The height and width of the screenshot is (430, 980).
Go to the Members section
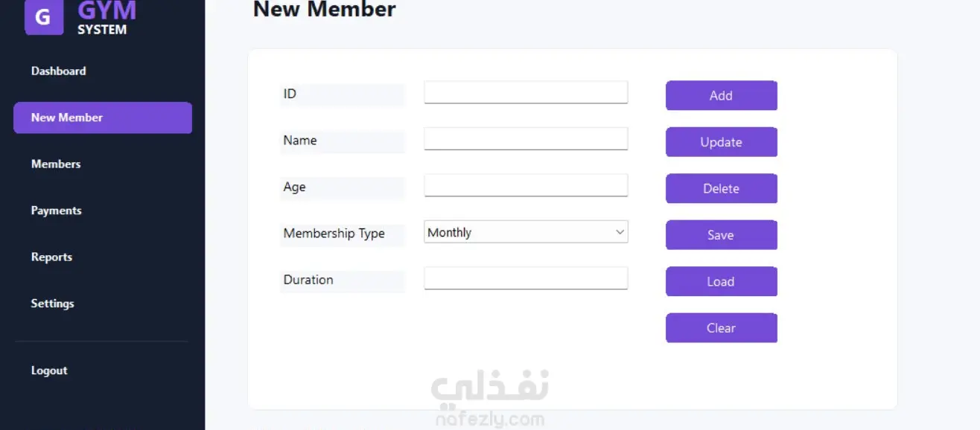[56, 164]
